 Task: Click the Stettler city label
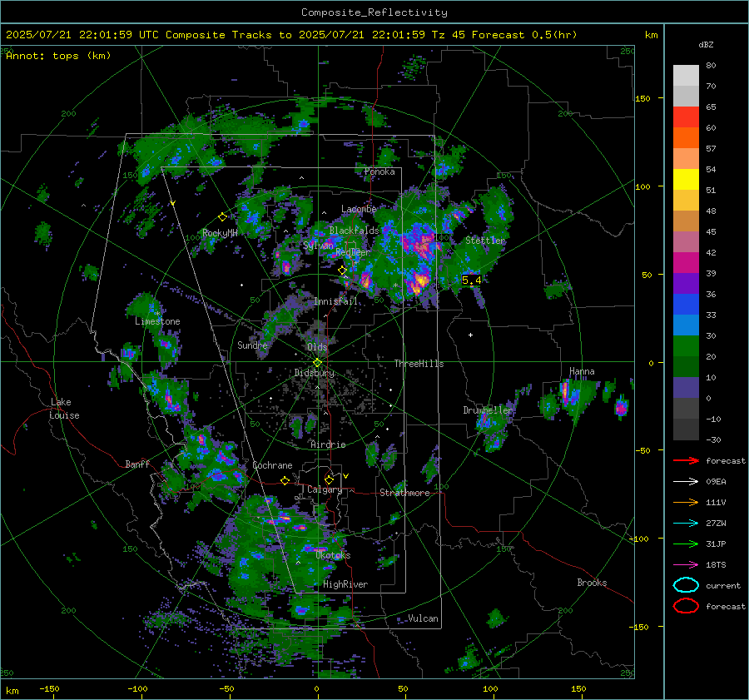pos(485,241)
